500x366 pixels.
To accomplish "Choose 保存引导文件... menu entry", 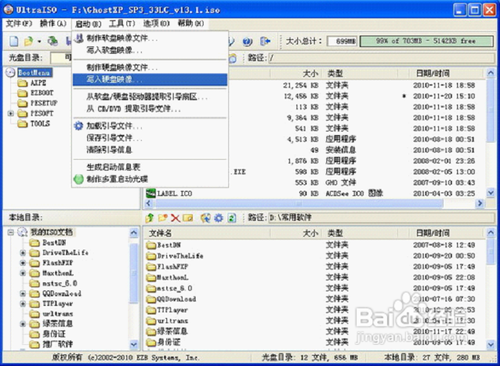I will point(150,138).
